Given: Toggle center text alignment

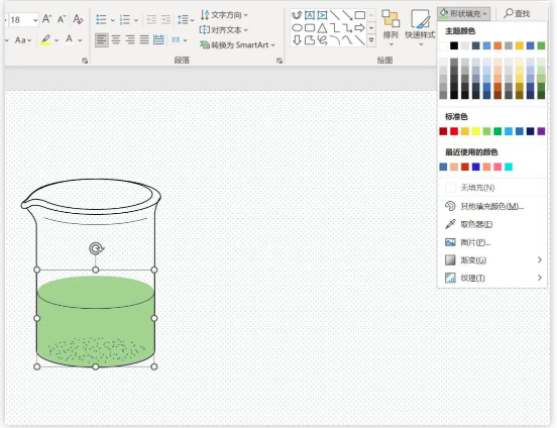Looking at the screenshot, I should 116,40.
